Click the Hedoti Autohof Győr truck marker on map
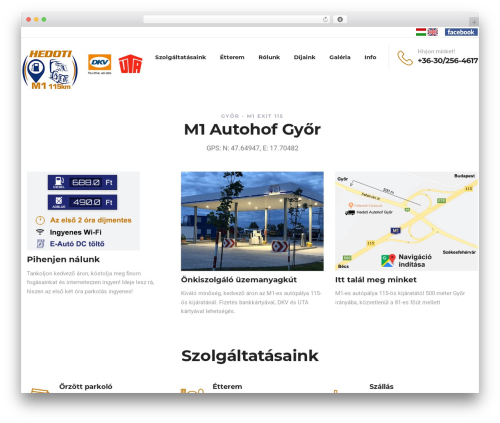Image resolution: width=500 pixels, height=423 pixels. pyautogui.click(x=350, y=212)
